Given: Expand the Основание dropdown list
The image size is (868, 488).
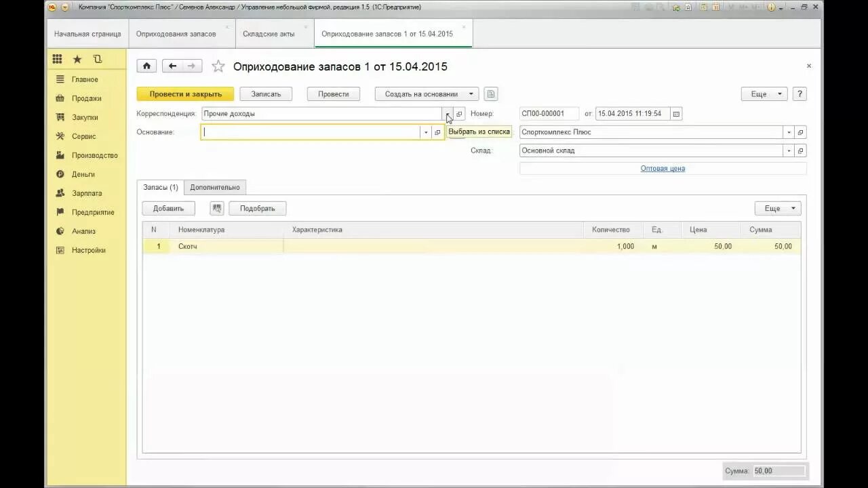Looking at the screenshot, I should (x=426, y=132).
